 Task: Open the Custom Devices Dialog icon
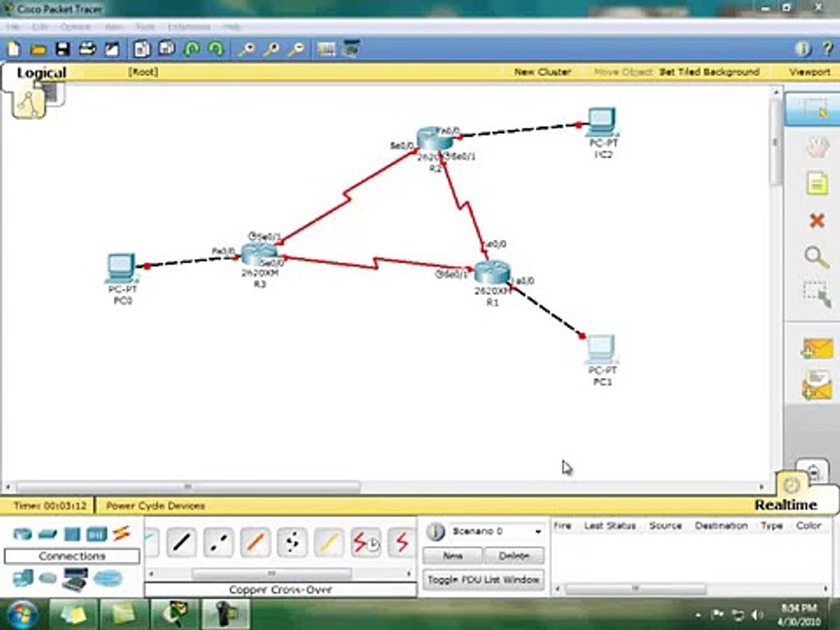click(352, 49)
